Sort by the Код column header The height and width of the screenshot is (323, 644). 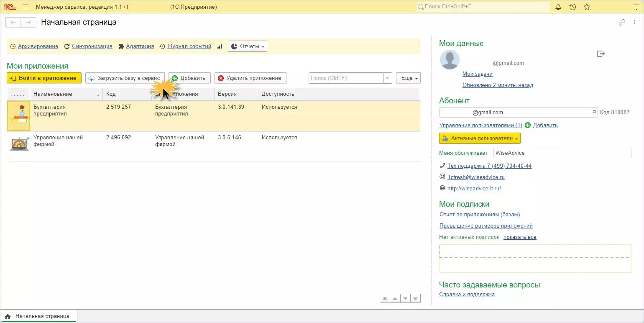(127, 94)
